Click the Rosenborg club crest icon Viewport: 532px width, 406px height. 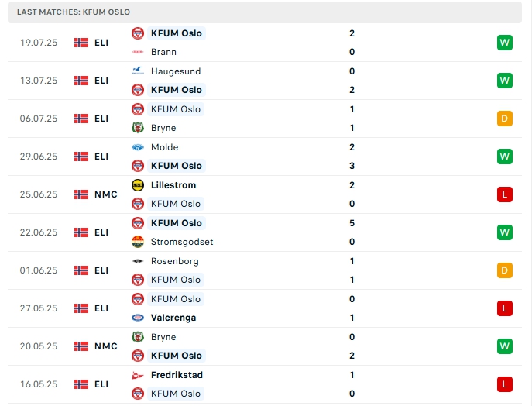pos(138,261)
